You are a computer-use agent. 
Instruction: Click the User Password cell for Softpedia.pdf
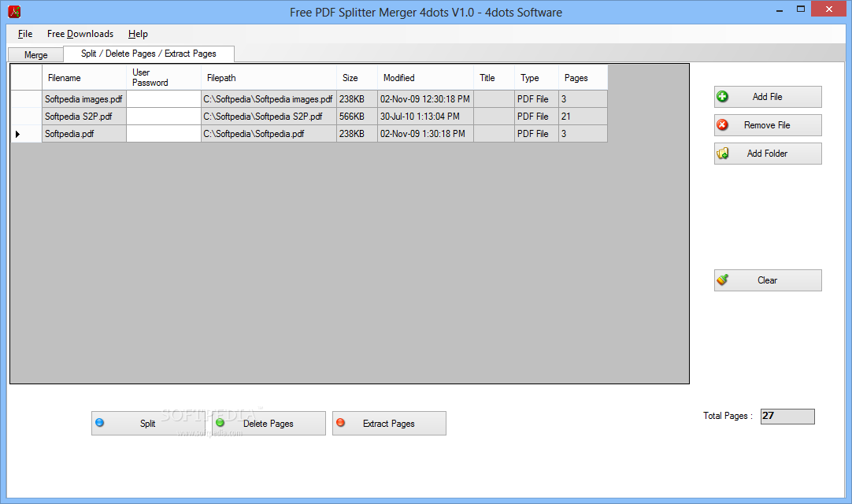point(164,134)
